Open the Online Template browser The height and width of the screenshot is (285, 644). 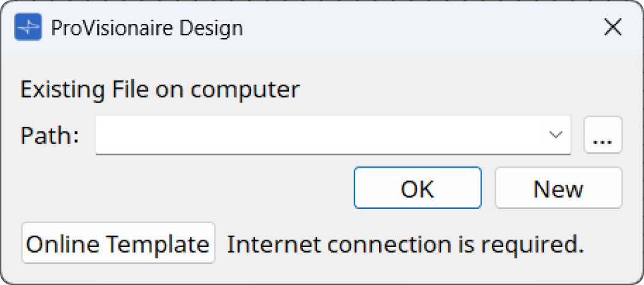(118, 243)
